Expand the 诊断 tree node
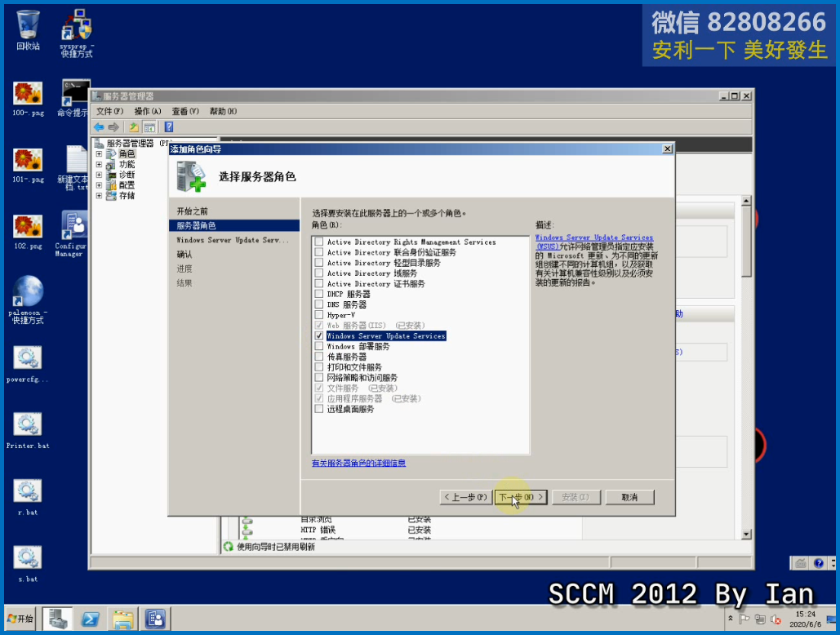 [x=99, y=175]
